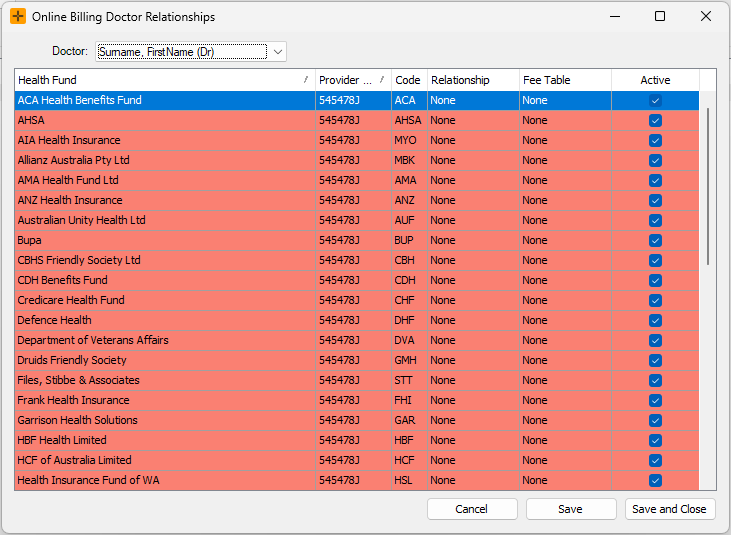The image size is (731, 535).
Task: Toggle Active for Health Insurance Fund of WA
Action: tap(655, 480)
